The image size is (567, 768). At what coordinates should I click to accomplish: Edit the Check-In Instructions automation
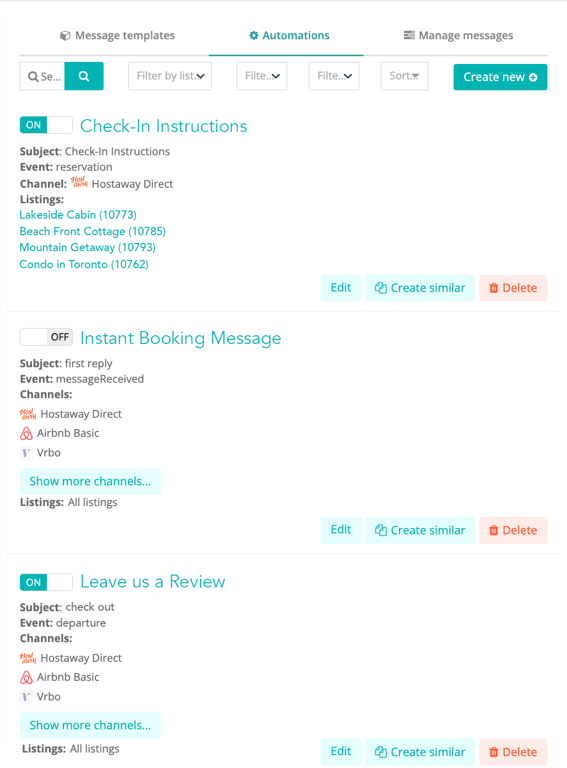coord(341,288)
